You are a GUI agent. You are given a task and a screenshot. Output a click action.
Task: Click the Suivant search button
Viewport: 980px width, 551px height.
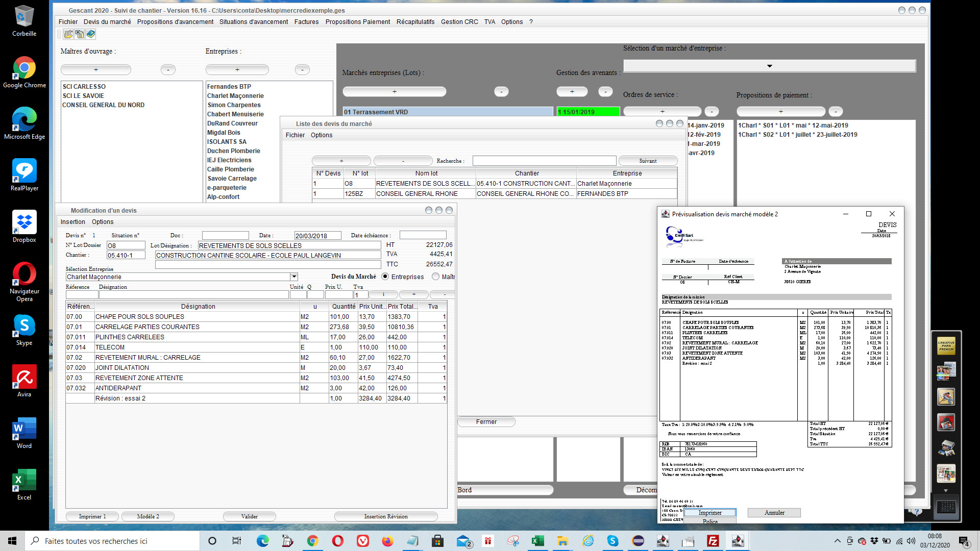click(648, 161)
